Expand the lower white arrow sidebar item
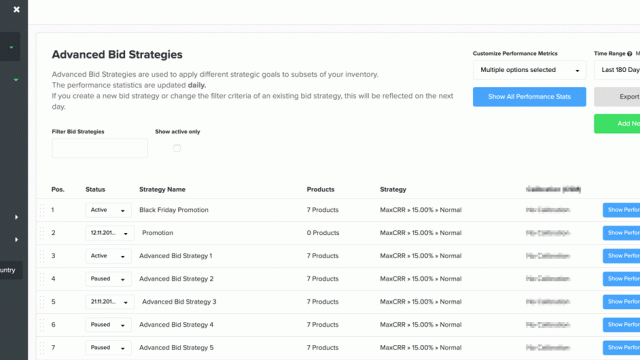Image resolution: width=640 pixels, height=360 pixels. coord(16,240)
